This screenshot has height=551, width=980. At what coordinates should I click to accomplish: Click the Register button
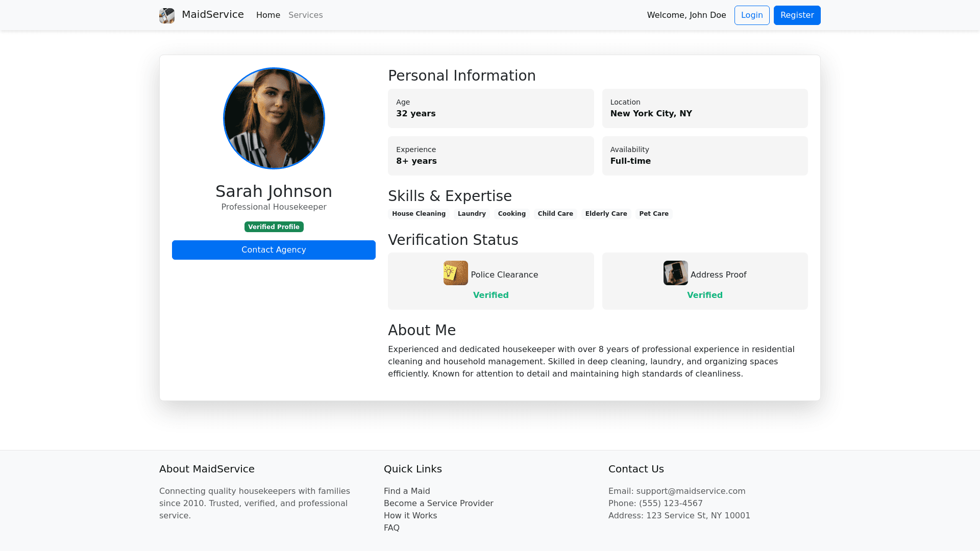coord(797,15)
